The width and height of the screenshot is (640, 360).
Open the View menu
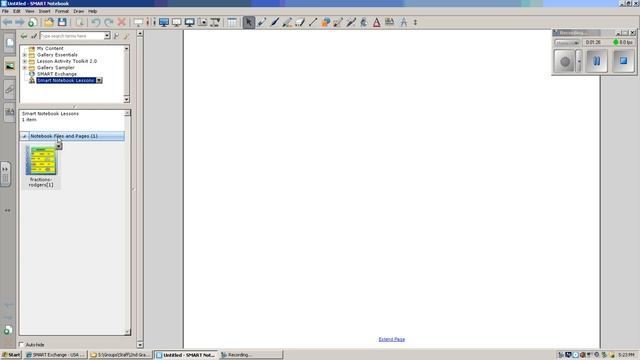[x=29, y=11]
